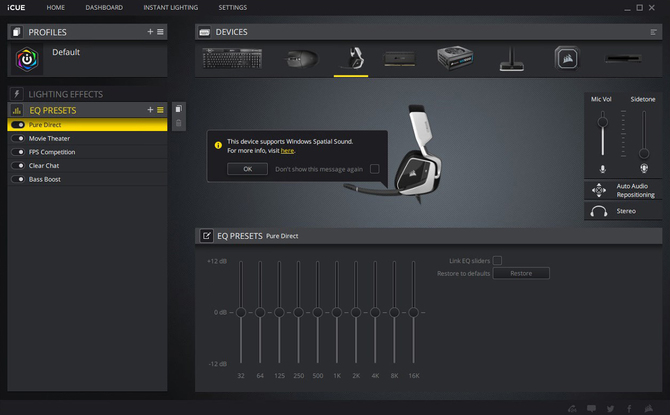Click the EQ Presets edit pencil icon
Screen dimensions: 670x415
(x=206, y=235)
